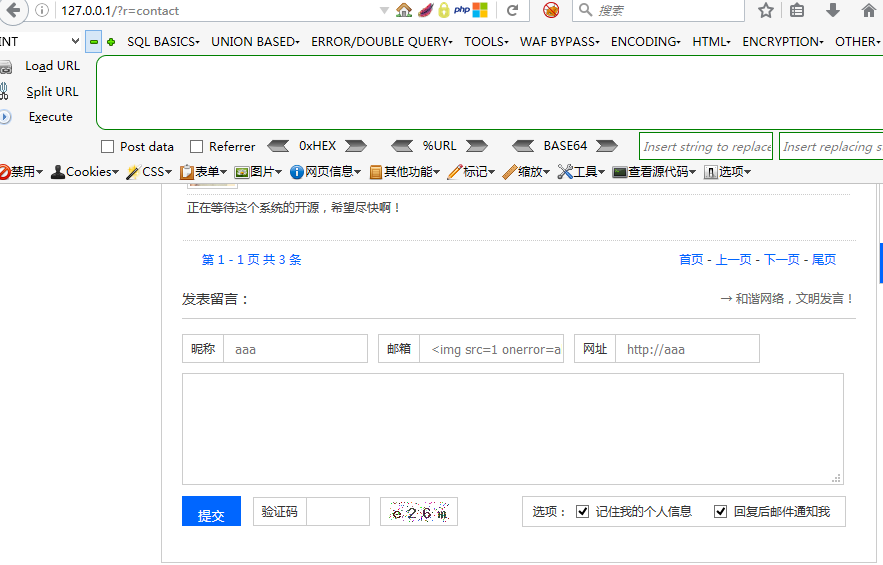
Task: Click the search magnifier icon
Action: [585, 10]
